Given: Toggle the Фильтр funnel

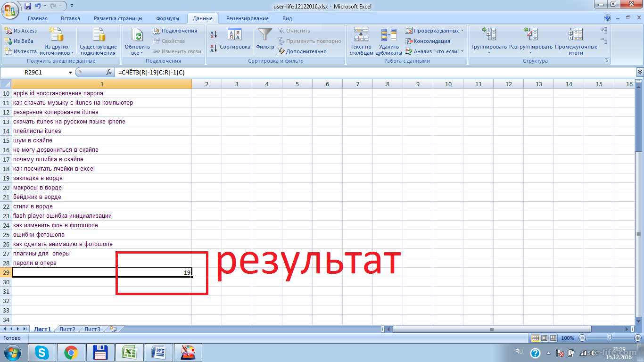Looking at the screenshot, I should tap(265, 39).
